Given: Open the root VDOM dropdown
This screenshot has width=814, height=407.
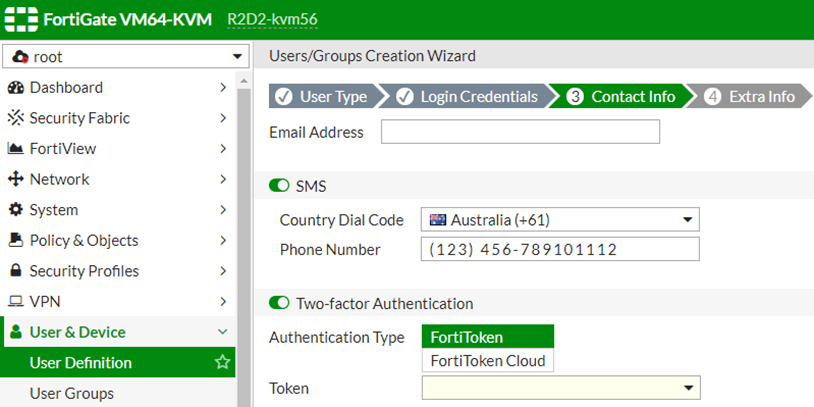Looking at the screenshot, I should click(x=125, y=57).
